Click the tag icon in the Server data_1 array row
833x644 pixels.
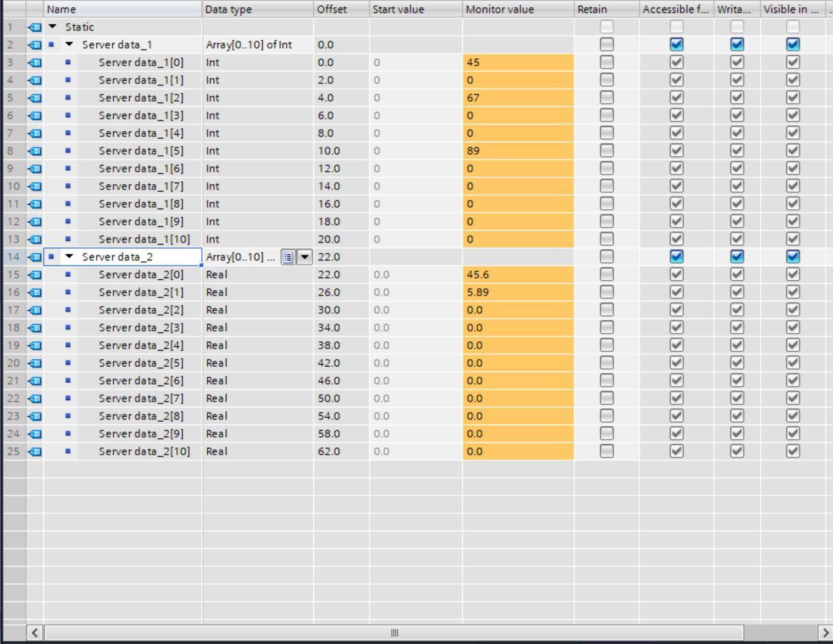[35, 45]
